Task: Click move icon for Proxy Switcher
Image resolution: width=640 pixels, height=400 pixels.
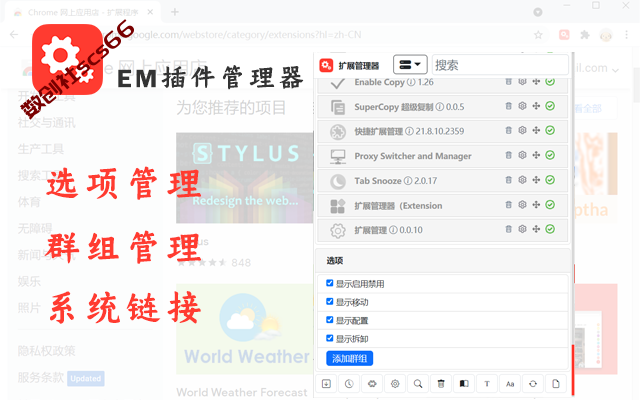Action: 536,156
